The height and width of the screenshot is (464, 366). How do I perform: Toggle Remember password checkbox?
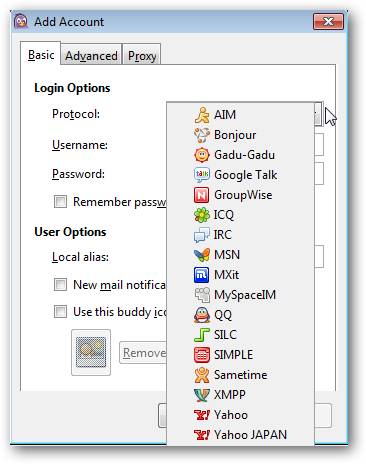(x=60, y=202)
